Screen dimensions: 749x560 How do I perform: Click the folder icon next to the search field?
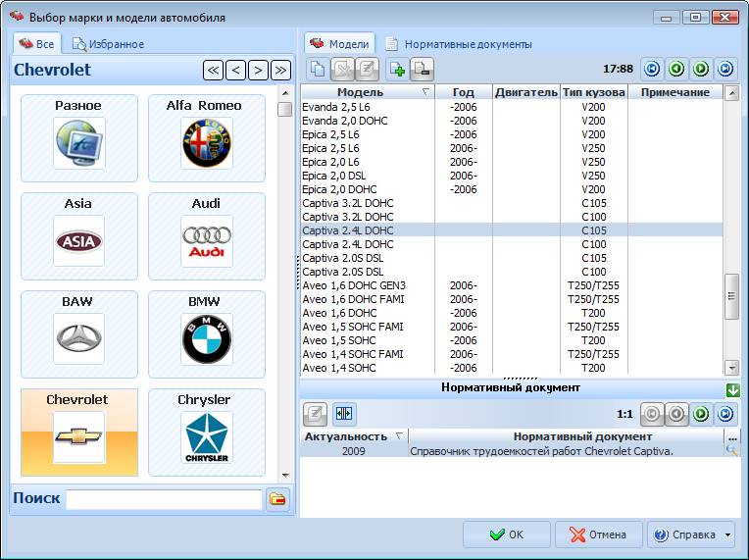coord(278,499)
